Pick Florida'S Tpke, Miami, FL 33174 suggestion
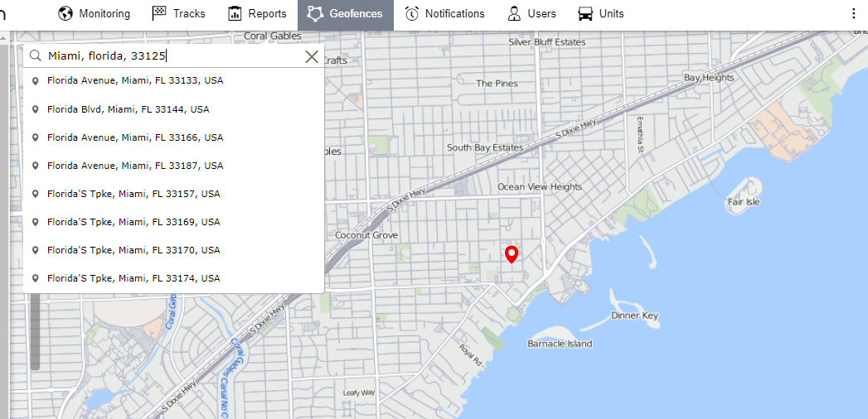The image size is (868, 419). click(x=133, y=278)
